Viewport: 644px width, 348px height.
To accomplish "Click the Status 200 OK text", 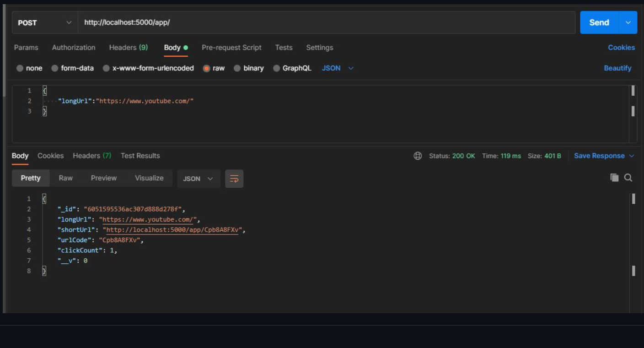I will (x=452, y=156).
